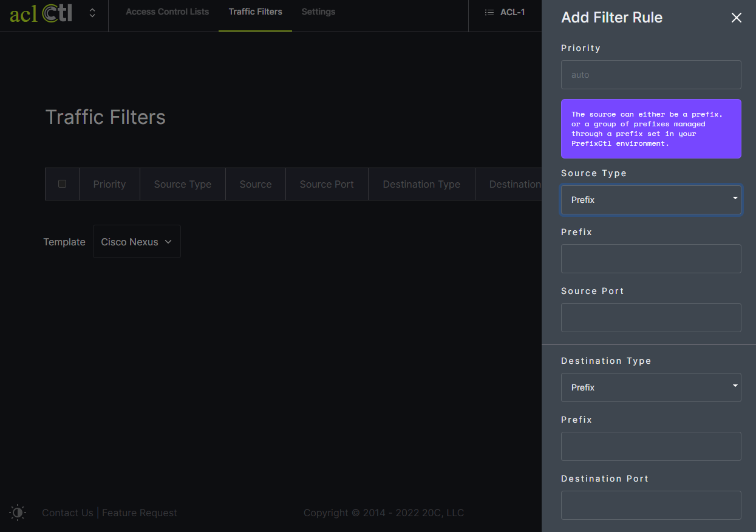Expand the Destination Type dropdown

(x=650, y=387)
